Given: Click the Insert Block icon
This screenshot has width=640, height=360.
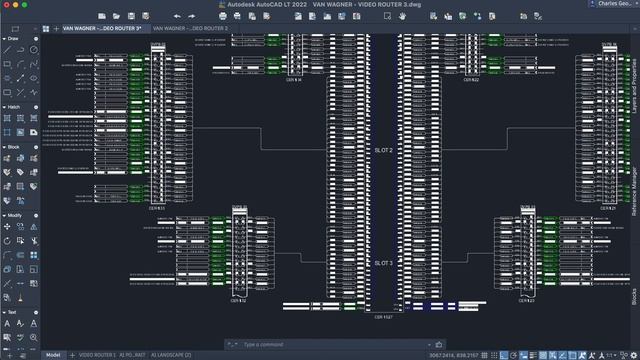Looking at the screenshot, I should coord(7,158).
